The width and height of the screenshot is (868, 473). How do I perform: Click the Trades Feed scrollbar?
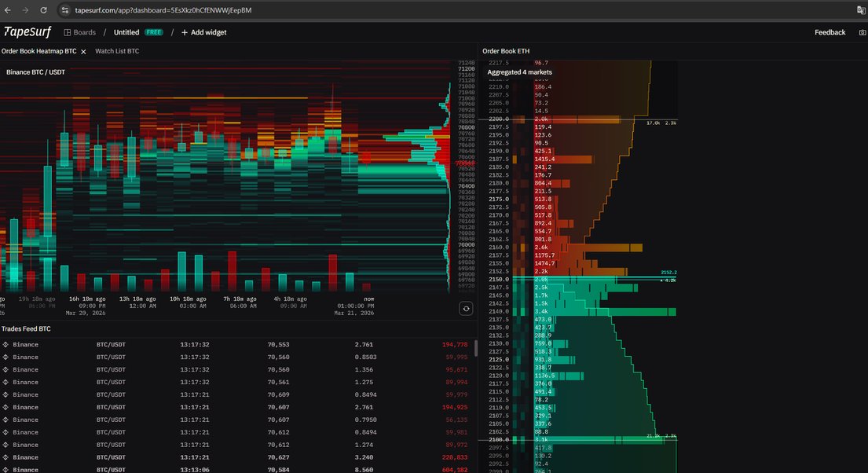click(475, 348)
